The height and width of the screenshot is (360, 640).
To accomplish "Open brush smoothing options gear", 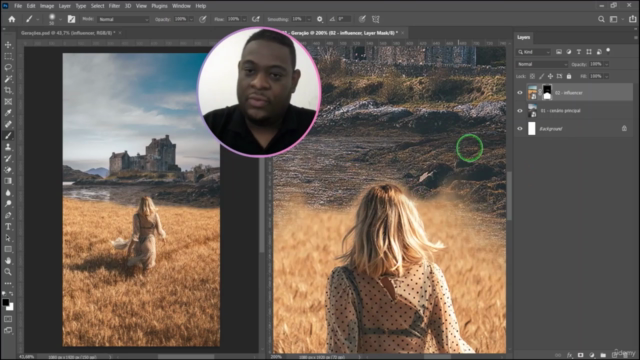I will click(320, 19).
